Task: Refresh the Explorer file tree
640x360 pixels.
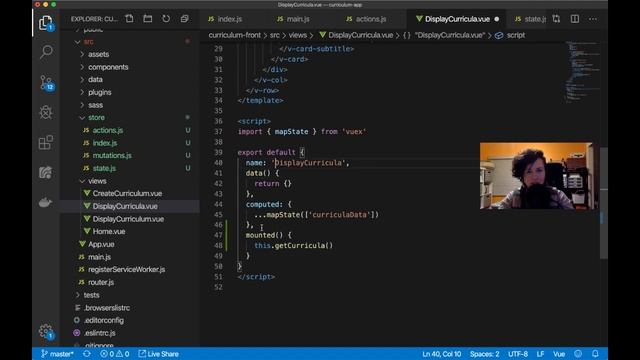Action: point(166,19)
